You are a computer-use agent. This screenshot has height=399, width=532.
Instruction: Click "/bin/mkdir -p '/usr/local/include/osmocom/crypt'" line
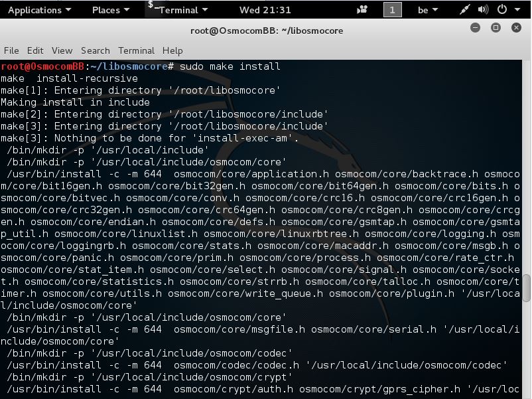150,377
